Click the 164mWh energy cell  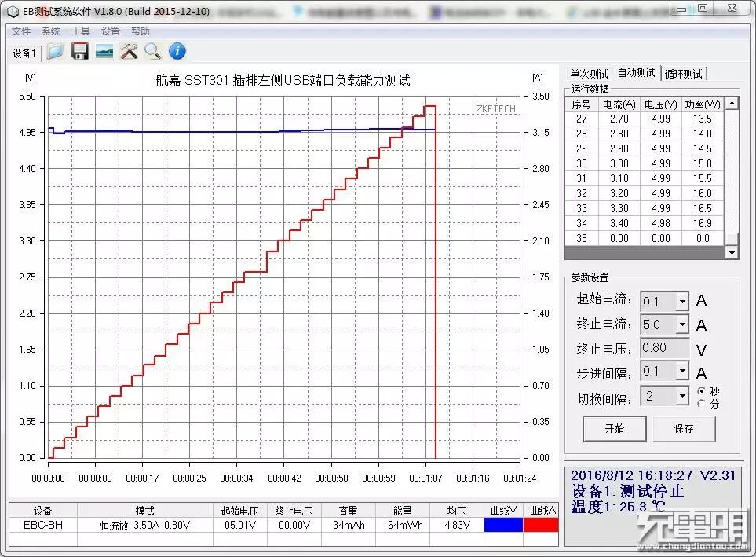(x=403, y=525)
